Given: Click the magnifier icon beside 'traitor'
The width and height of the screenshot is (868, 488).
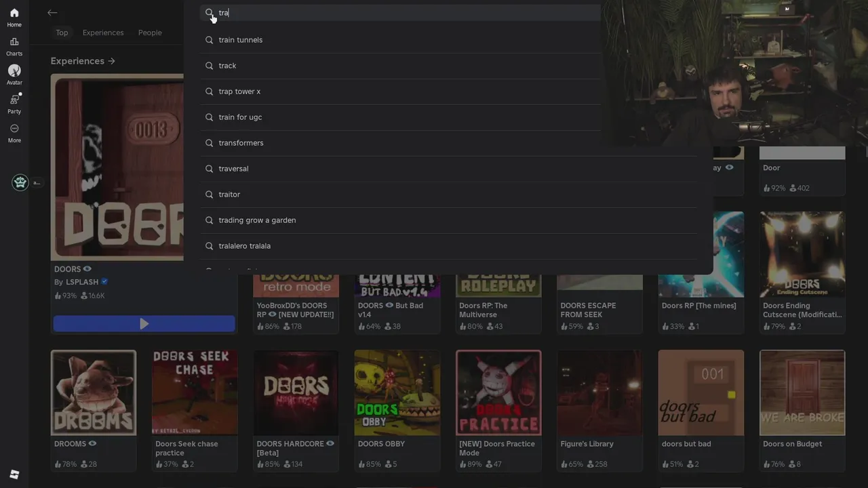Looking at the screenshot, I should (x=210, y=195).
